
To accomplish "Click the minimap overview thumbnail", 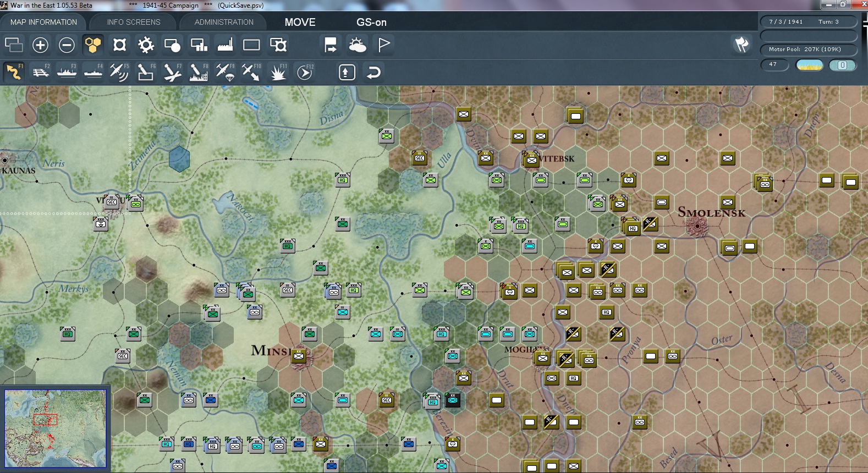I will tap(55, 429).
